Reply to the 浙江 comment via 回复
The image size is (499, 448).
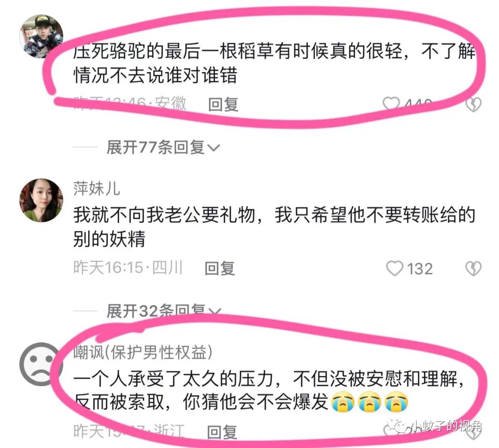coord(222,432)
